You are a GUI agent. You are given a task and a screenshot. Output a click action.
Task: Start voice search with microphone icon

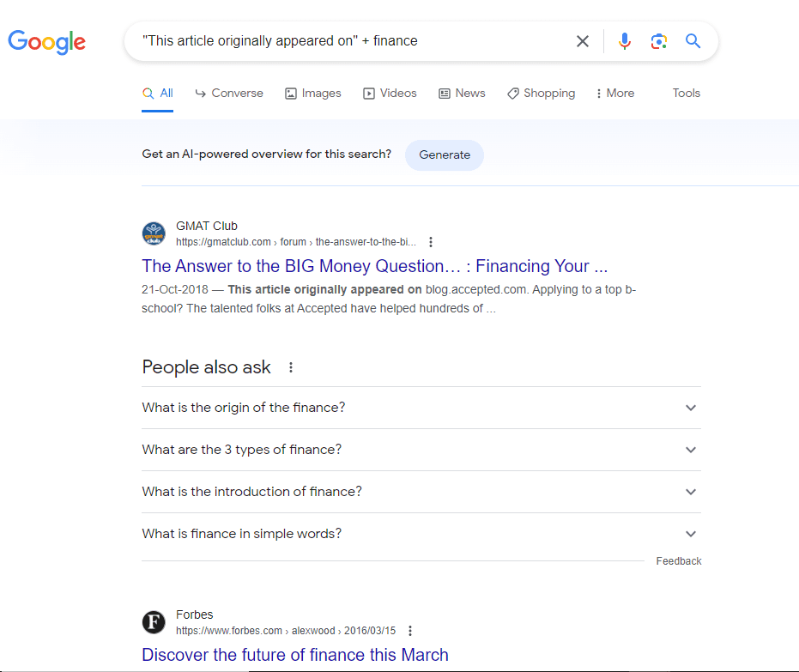point(624,41)
